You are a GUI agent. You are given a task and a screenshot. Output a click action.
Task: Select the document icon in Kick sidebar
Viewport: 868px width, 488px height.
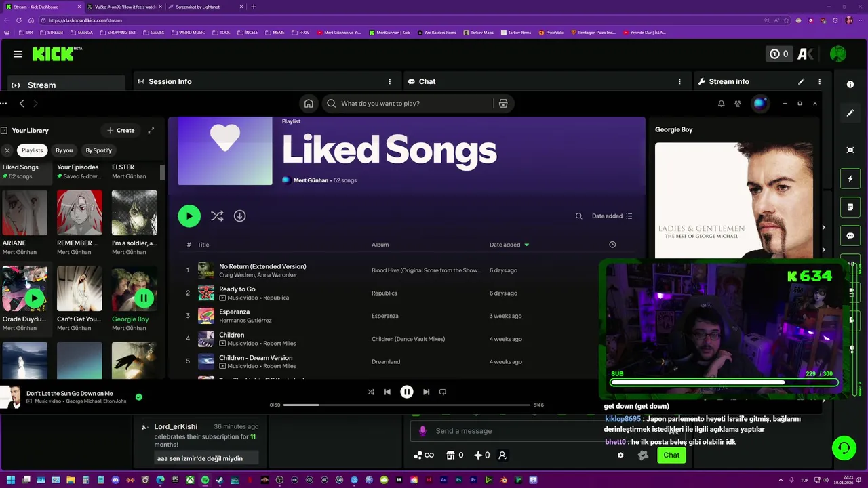point(850,207)
